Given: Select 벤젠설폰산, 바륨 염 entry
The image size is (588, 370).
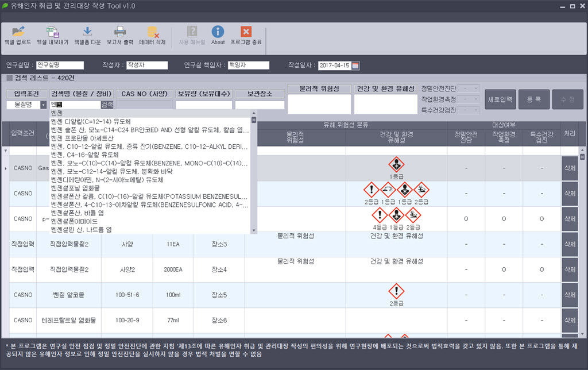Looking at the screenshot, I should 150,213.
